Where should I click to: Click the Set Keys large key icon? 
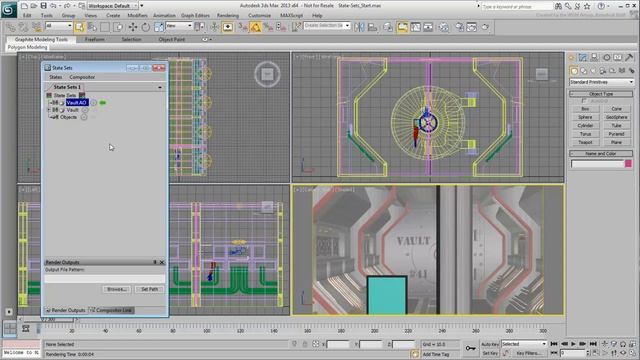pos(471,348)
